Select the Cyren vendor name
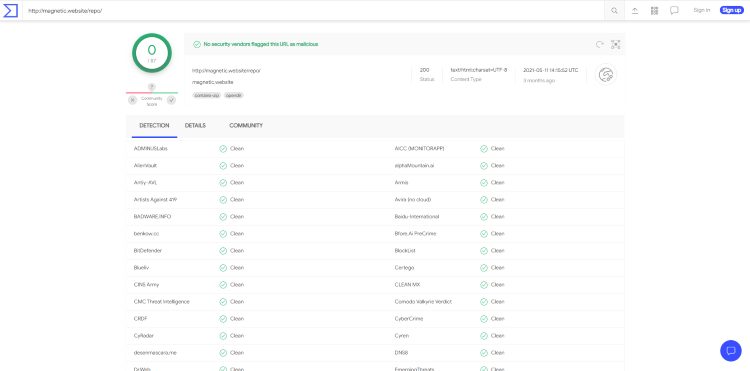Viewport: 750px width, 371px height. point(401,336)
